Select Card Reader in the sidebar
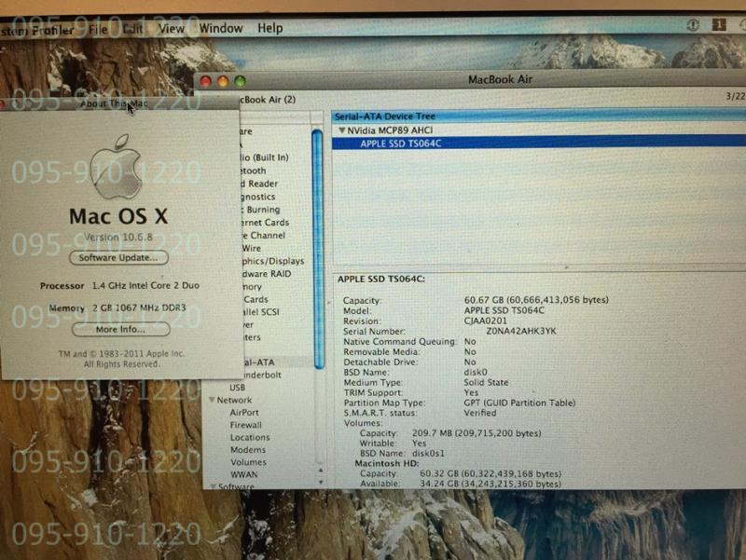 tap(258, 184)
